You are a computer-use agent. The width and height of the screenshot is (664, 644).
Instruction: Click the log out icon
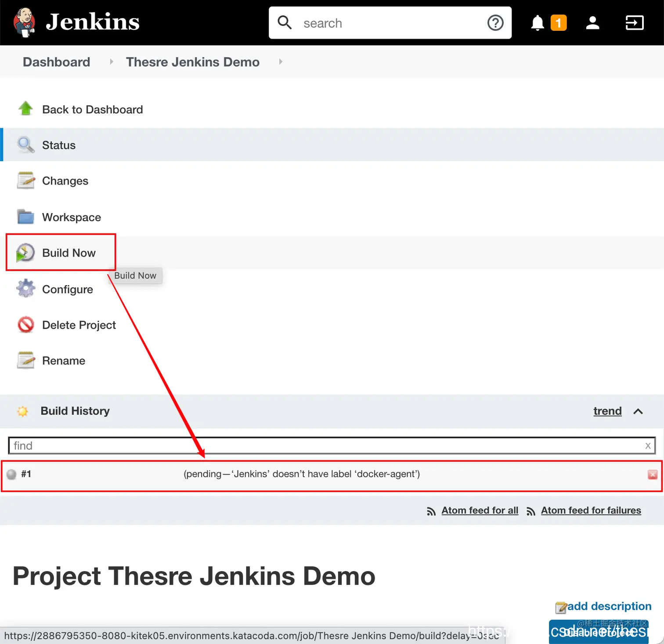coord(635,23)
